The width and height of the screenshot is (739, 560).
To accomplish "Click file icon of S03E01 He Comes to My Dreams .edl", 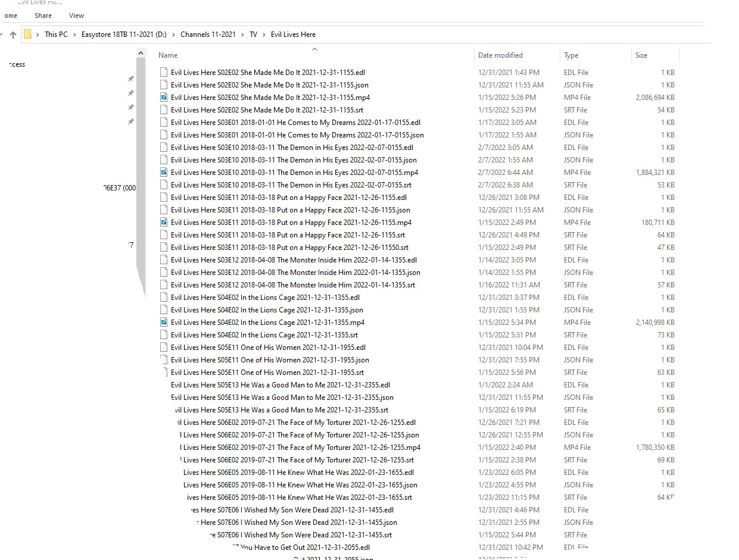I will tap(164, 122).
